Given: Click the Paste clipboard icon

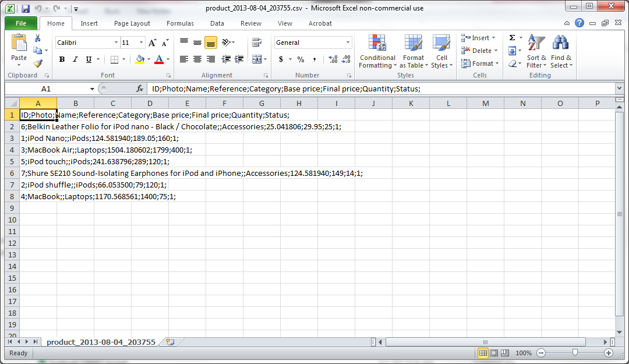Looking at the screenshot, I should 19,43.
